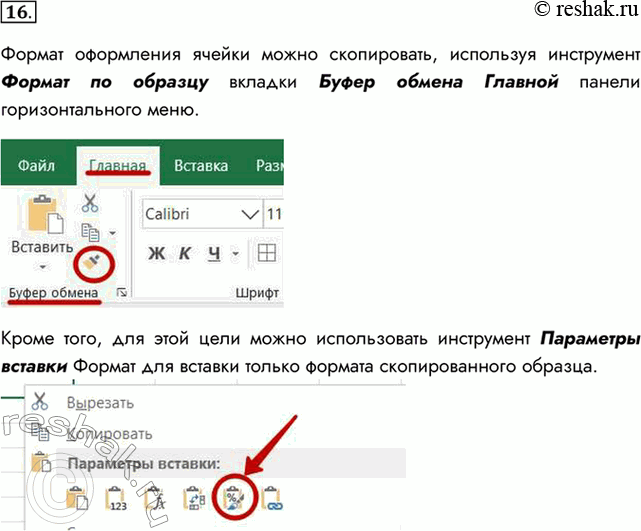
Task: Click the scissors icon beside Вырезать
Action: pos(40,401)
